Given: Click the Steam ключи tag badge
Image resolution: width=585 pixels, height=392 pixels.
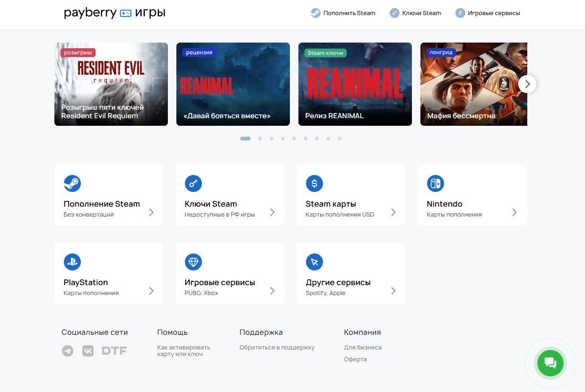Looking at the screenshot, I should (325, 52).
